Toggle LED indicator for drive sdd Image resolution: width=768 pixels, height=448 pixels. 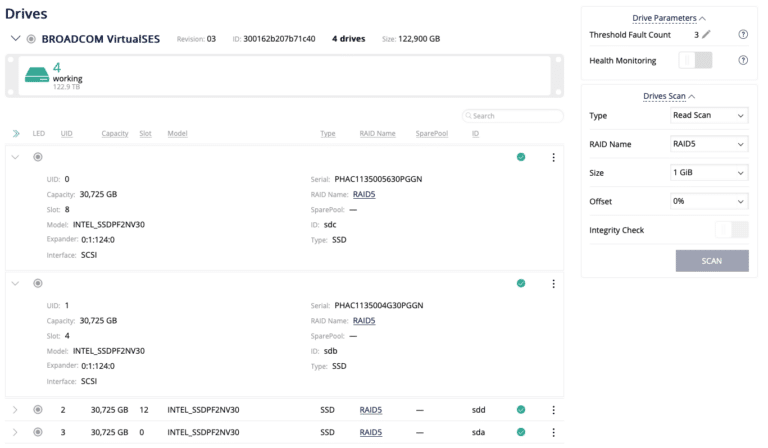[38, 409]
